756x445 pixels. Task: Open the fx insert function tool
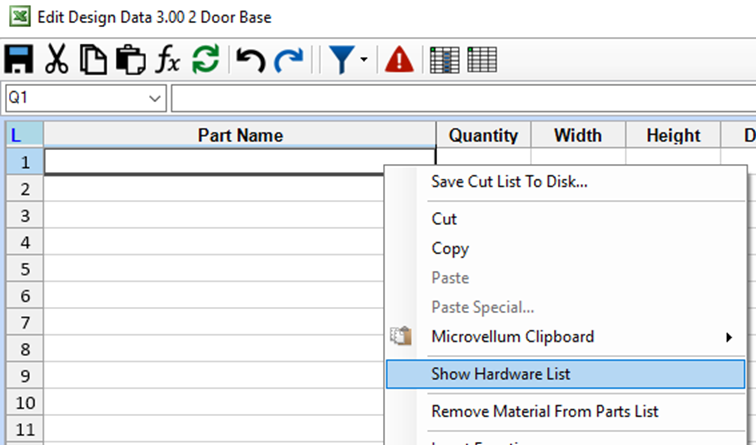pyautogui.click(x=167, y=60)
